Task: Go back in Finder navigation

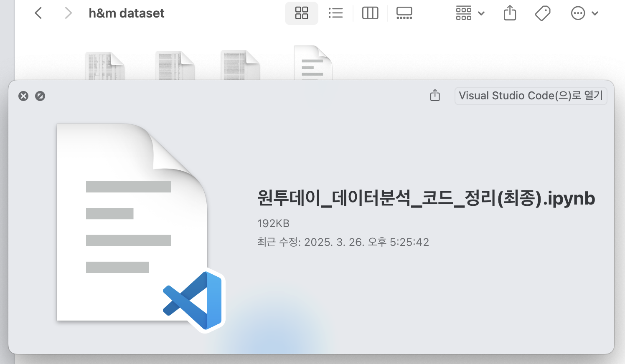Action: (x=38, y=13)
